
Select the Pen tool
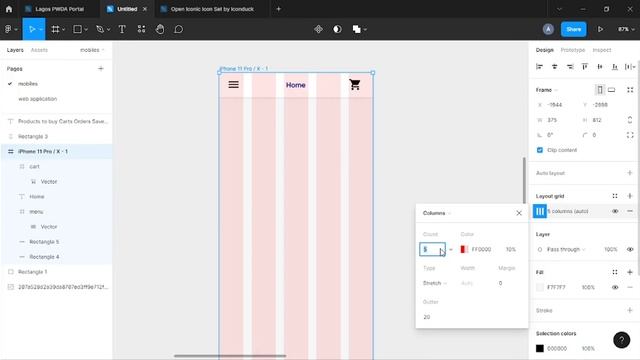tap(100, 29)
